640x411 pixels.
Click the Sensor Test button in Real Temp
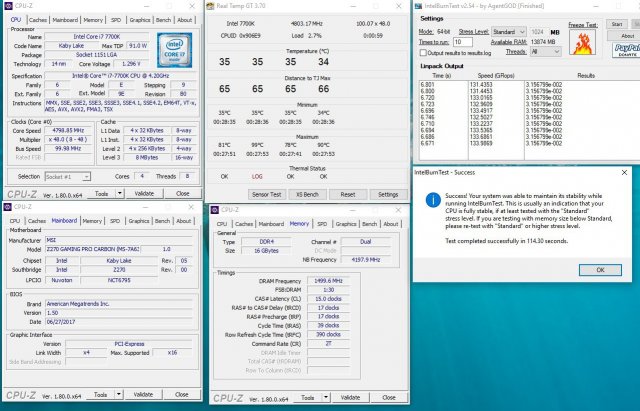click(x=266, y=194)
